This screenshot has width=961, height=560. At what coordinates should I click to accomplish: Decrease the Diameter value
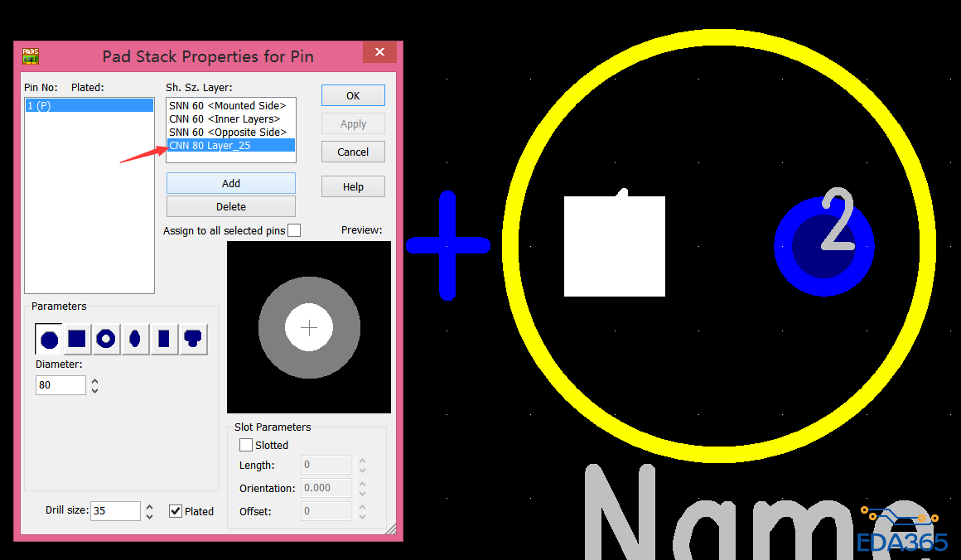95,389
